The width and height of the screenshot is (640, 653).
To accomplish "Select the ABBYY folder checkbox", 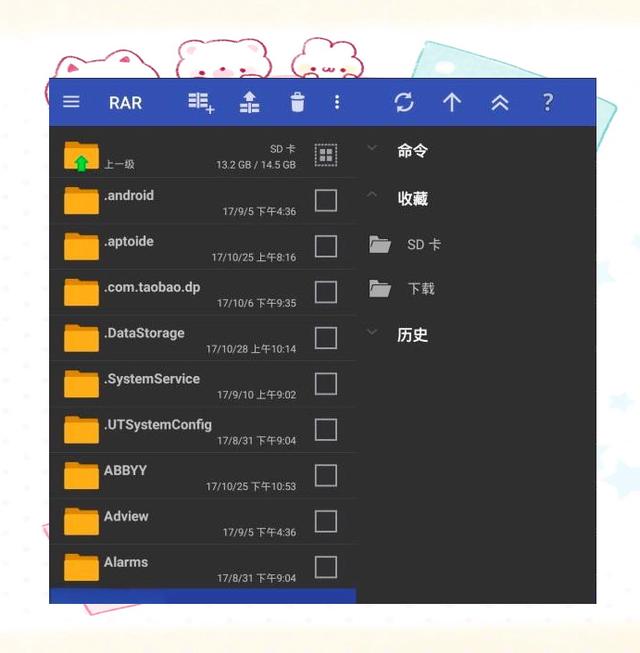I will coord(326,475).
